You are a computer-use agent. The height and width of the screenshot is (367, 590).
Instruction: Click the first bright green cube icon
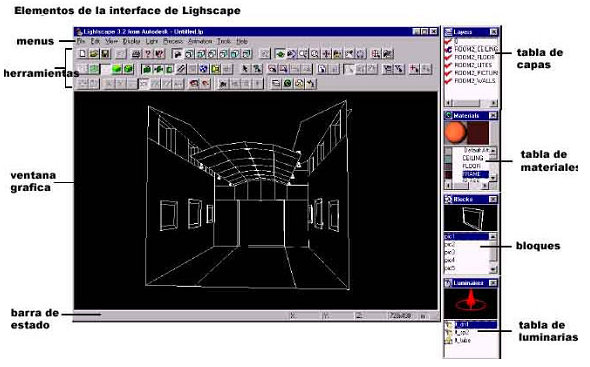click(117, 69)
